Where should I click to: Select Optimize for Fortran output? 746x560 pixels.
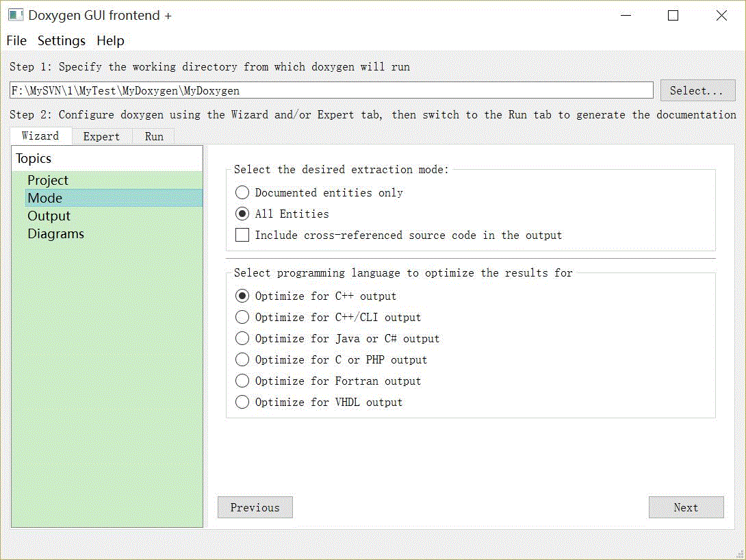[329, 381]
